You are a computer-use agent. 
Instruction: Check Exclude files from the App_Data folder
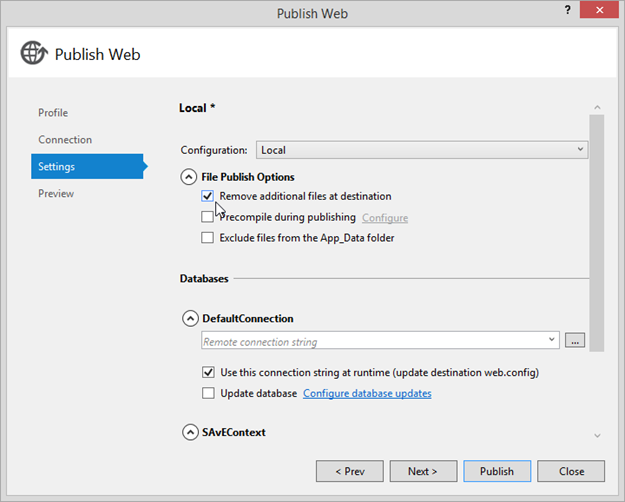[208, 238]
